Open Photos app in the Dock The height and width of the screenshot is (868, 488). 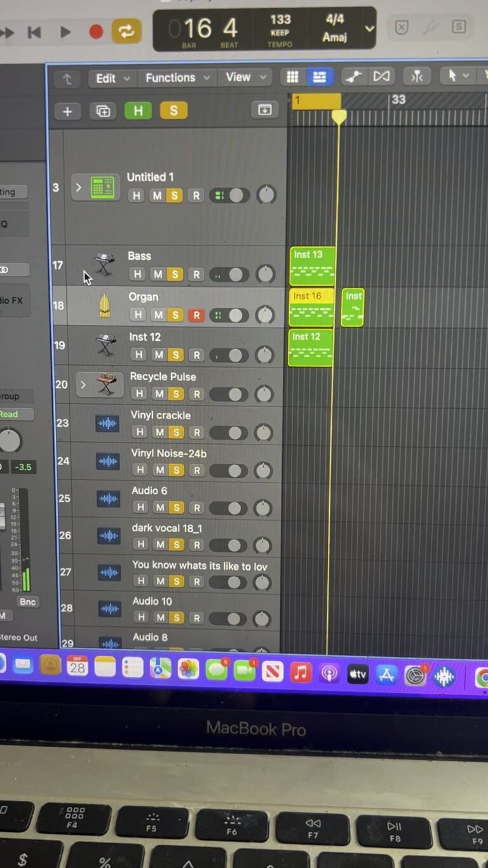(x=189, y=669)
